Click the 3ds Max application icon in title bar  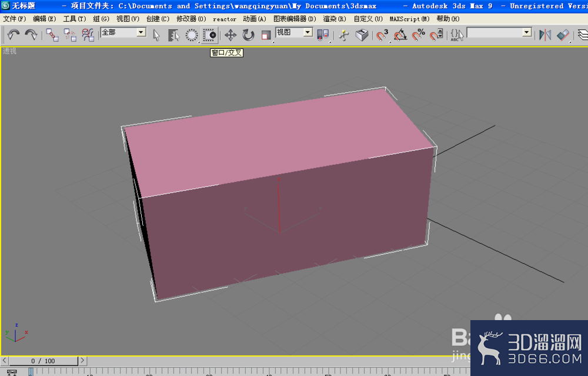(x=5, y=6)
